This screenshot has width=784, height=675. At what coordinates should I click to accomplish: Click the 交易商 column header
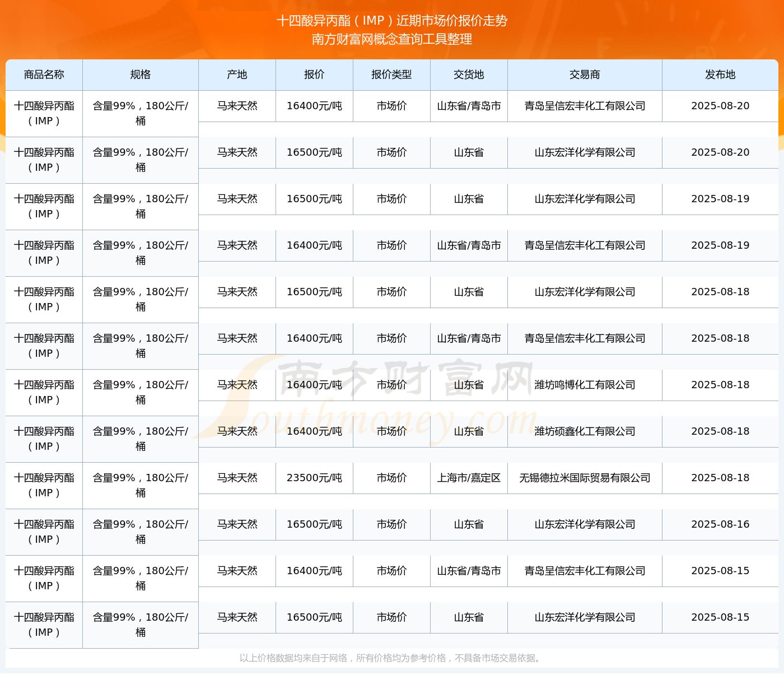(585, 75)
